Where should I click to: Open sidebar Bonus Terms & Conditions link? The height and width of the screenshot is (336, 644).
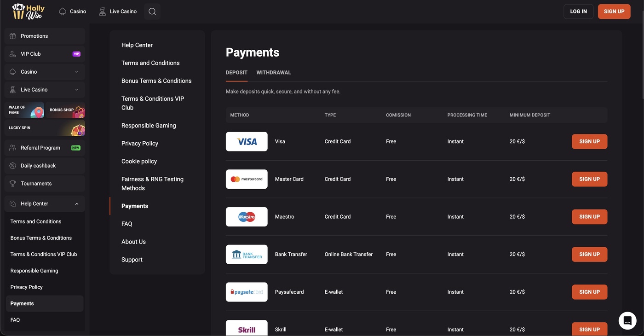[x=41, y=238]
